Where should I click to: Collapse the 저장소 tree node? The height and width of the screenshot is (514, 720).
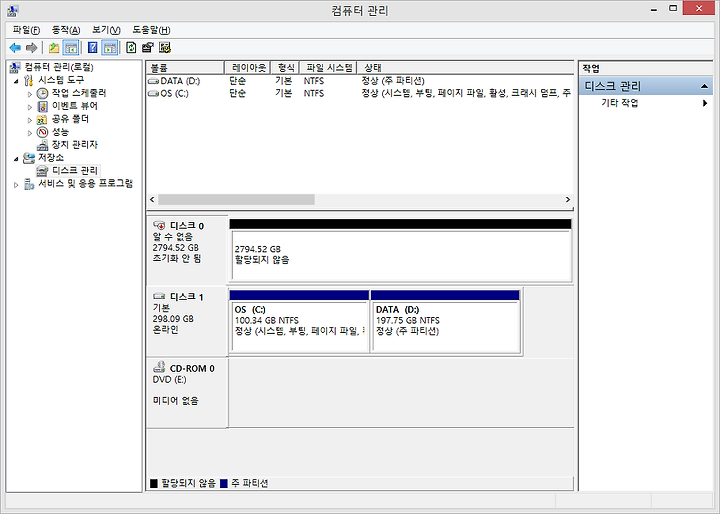pyautogui.click(x=16, y=158)
